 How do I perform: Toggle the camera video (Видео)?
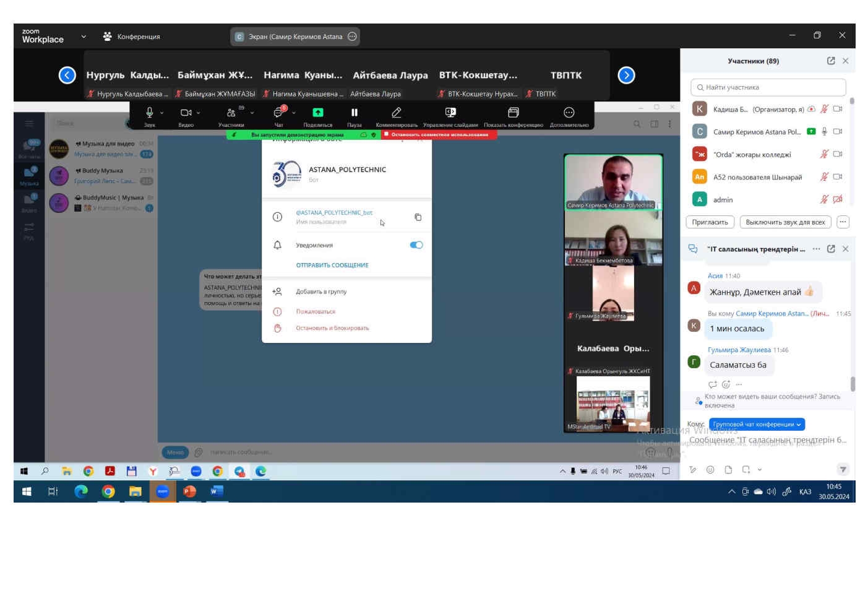click(x=186, y=113)
